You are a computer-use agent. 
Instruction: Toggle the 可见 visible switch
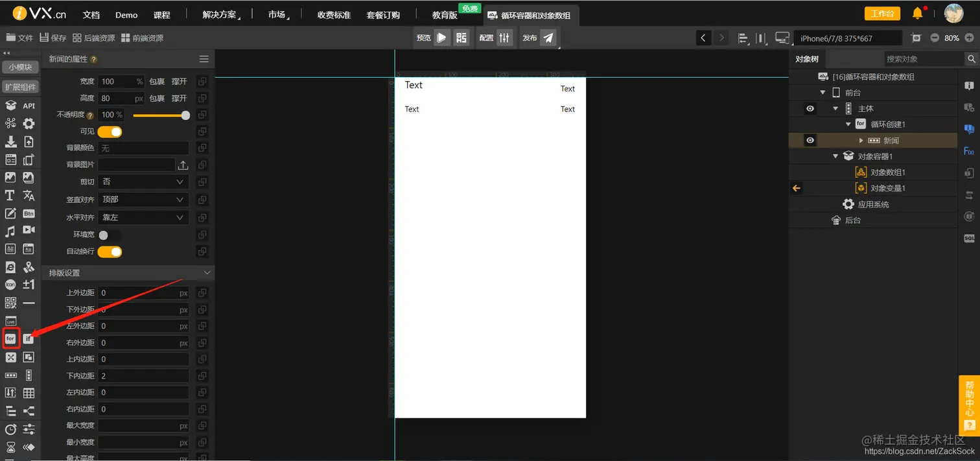pyautogui.click(x=110, y=132)
